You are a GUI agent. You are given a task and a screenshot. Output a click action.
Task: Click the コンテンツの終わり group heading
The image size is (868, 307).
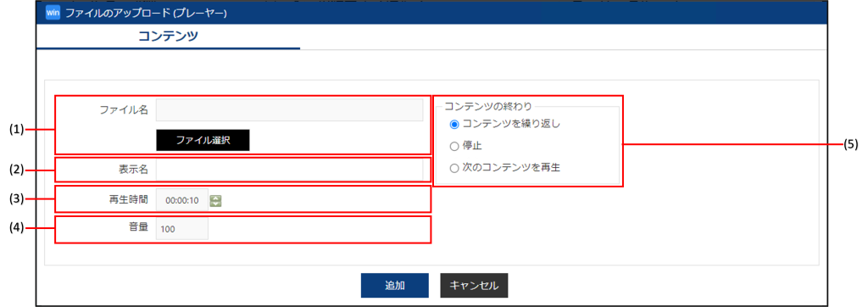(x=487, y=106)
